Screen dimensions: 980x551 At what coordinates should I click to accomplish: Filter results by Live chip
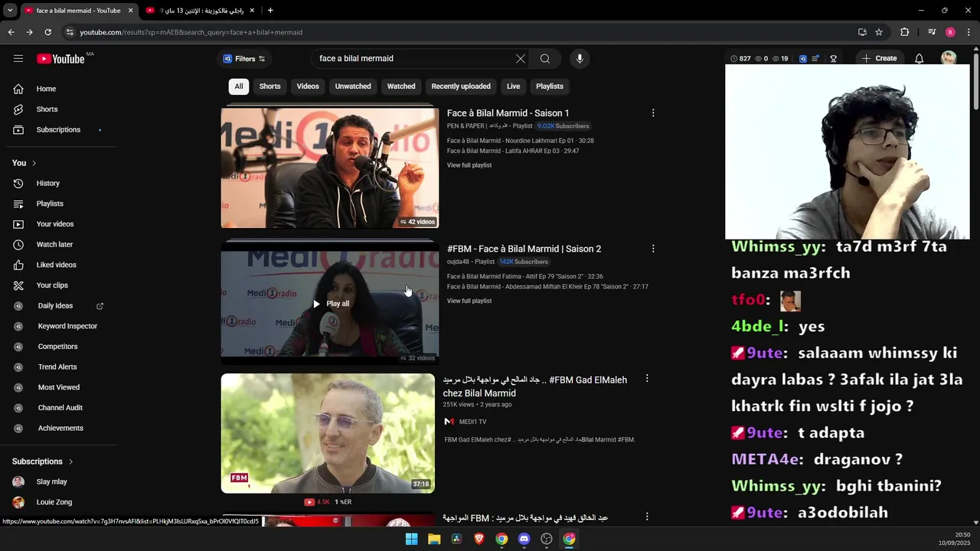[513, 86]
